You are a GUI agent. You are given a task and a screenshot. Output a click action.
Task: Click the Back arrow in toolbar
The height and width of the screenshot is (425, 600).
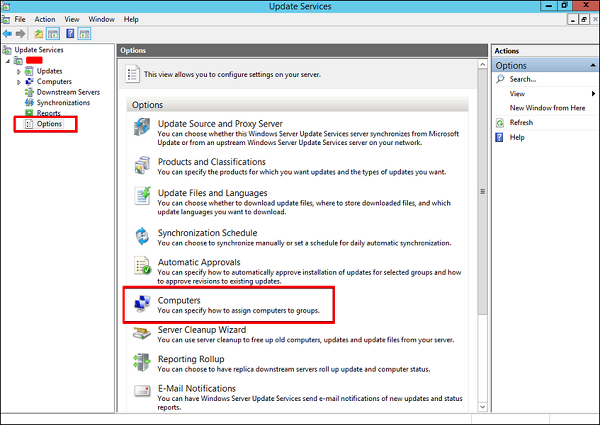point(8,33)
